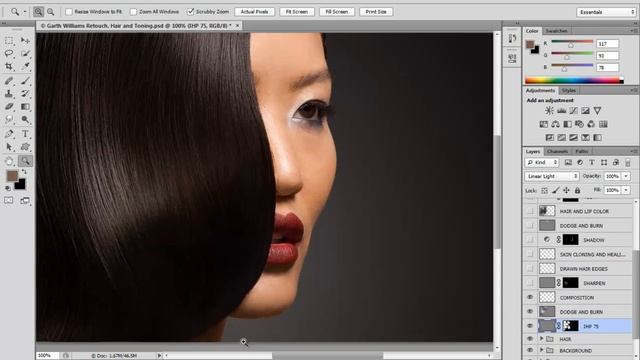Switch to the Styles tab

pos(568,90)
